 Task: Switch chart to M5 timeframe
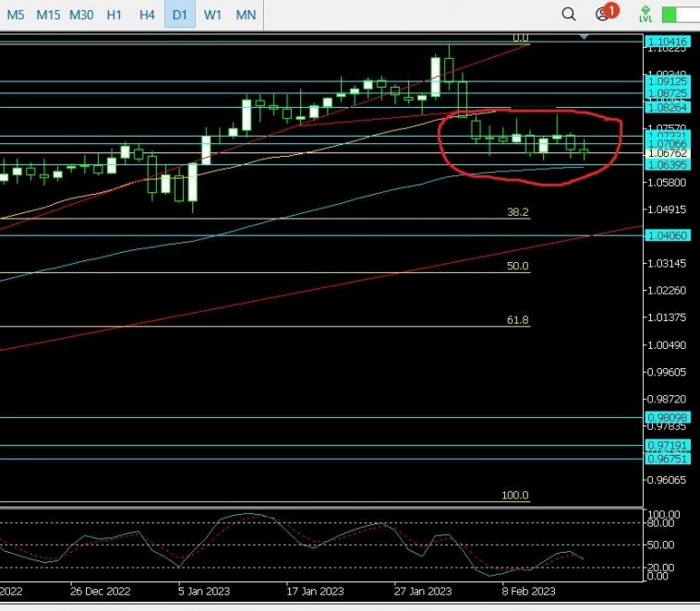pos(17,15)
